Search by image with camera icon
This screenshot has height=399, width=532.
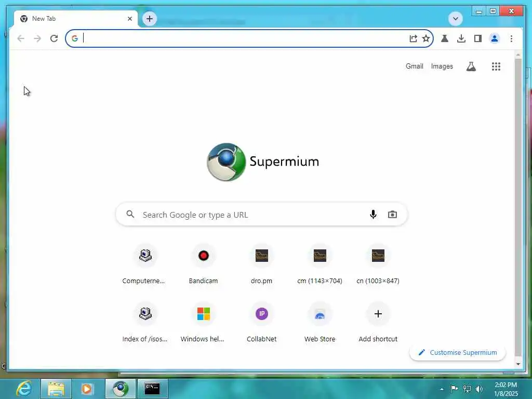point(392,215)
